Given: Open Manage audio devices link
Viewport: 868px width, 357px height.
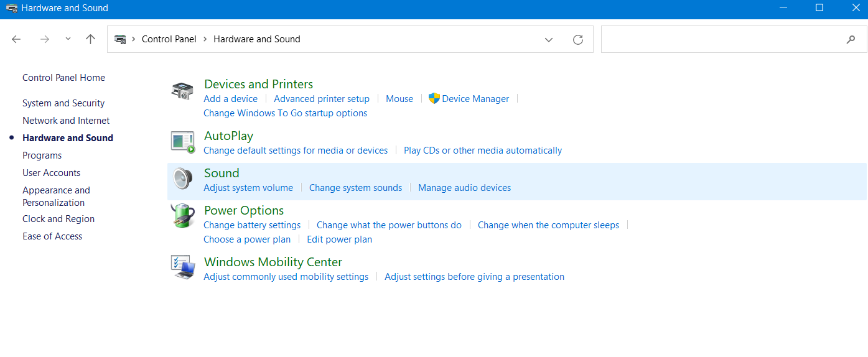Looking at the screenshot, I should click(x=464, y=188).
